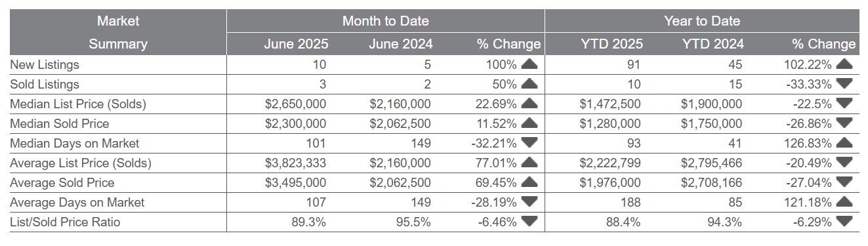This screenshot has width=868, height=246.
Task: Click the $1,280,000 YTD median sold cell
Action: 610,123
